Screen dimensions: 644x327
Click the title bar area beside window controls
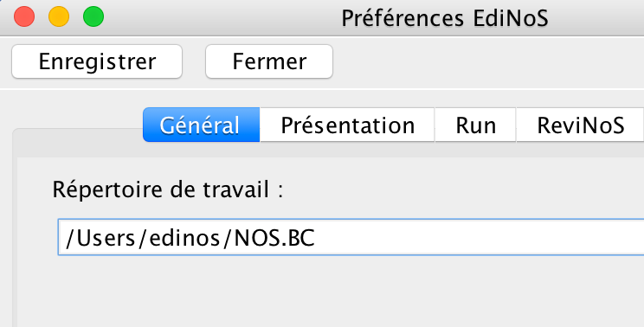[222, 18]
